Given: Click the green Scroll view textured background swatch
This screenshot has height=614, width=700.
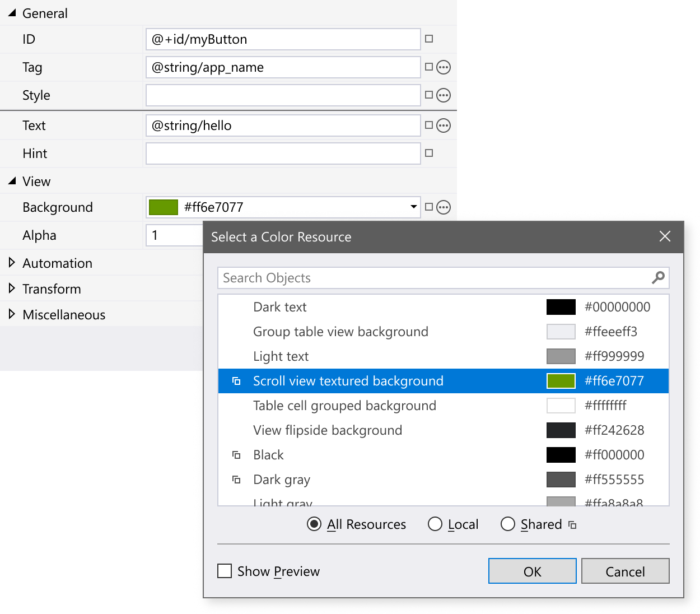Looking at the screenshot, I should click(x=561, y=380).
